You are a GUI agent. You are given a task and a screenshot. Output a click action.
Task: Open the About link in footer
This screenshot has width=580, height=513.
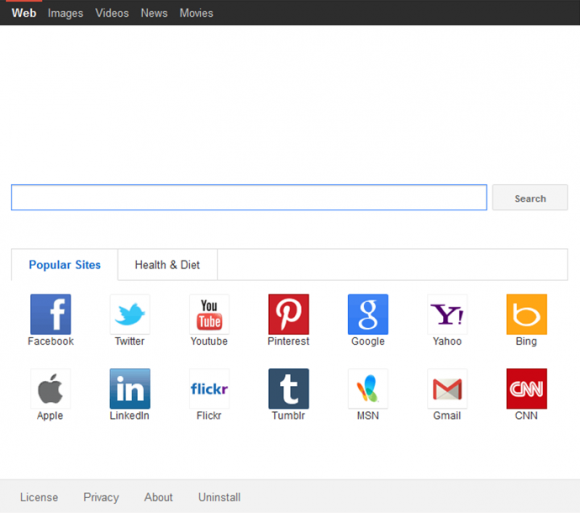[x=159, y=497]
